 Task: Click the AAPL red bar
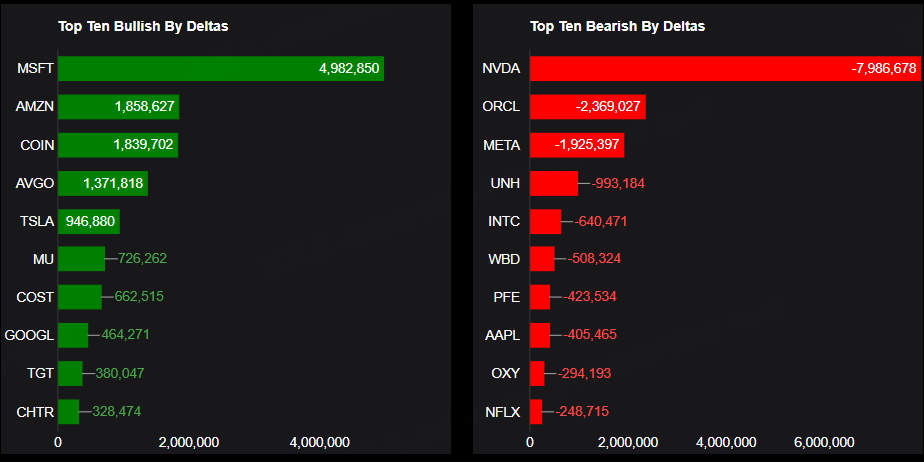tap(539, 335)
